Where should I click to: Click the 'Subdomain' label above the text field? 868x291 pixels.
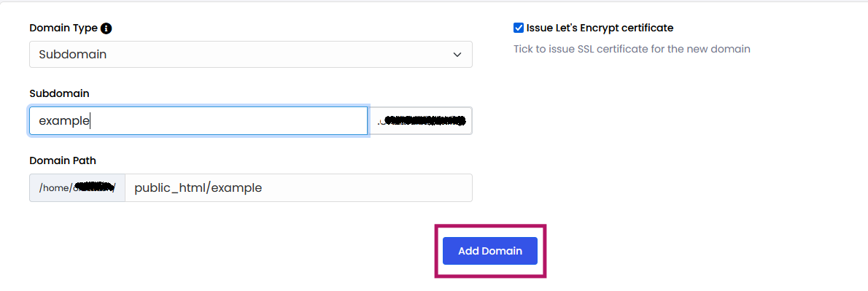coord(59,94)
